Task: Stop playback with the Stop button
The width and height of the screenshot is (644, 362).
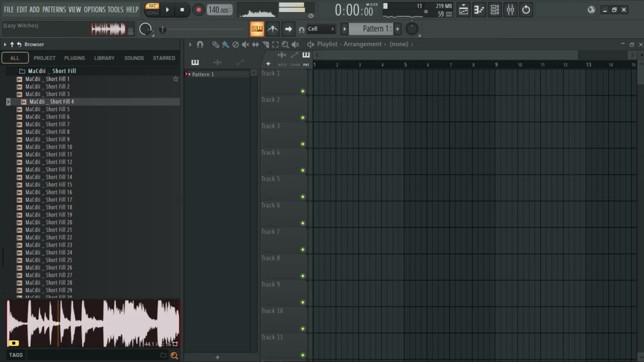Action: pyautogui.click(x=182, y=10)
